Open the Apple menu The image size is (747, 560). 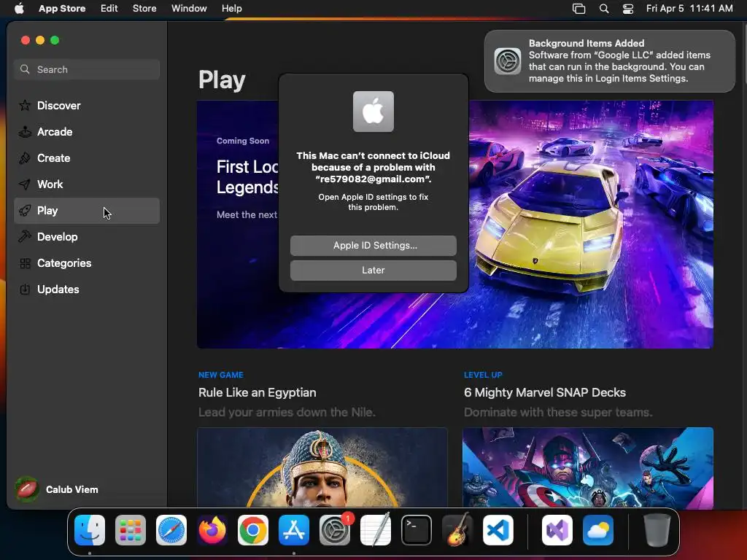pos(19,8)
